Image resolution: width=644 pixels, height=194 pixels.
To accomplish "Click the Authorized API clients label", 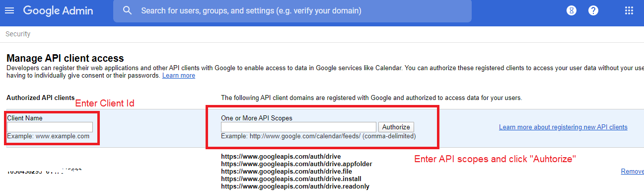I will 41,97.
